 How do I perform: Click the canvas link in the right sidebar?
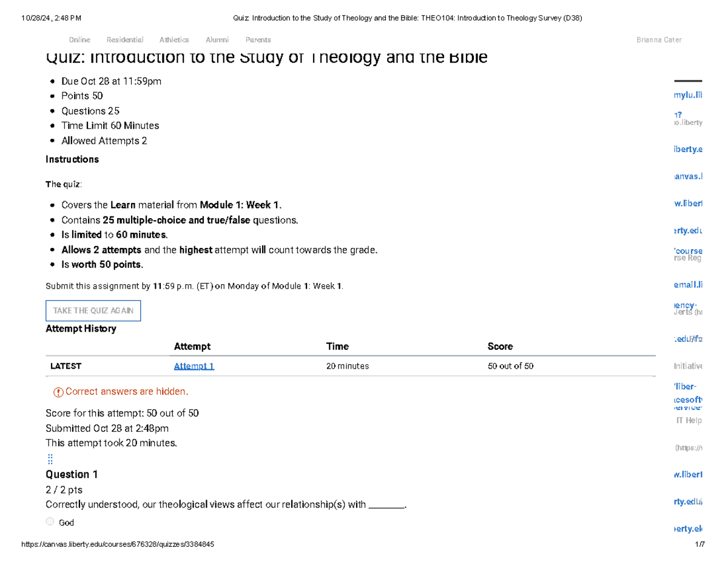(689, 177)
